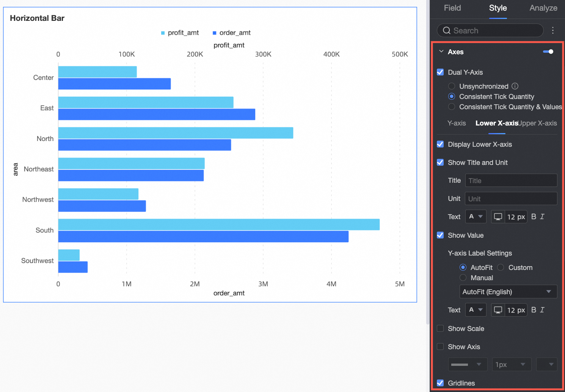Image resolution: width=565 pixels, height=392 pixels.
Task: Open the axis line color dropdown
Action: 546,364
